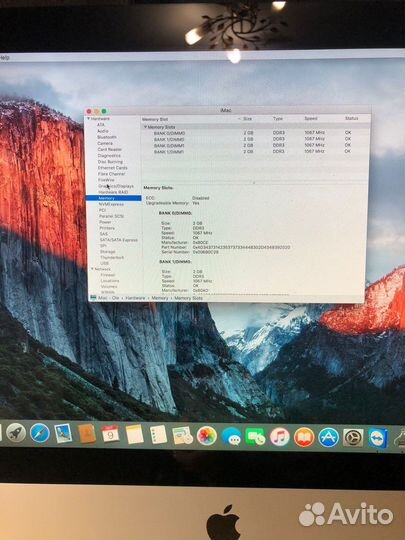
Task: Select Parallel SCSI in the sidebar
Action: click(x=111, y=216)
